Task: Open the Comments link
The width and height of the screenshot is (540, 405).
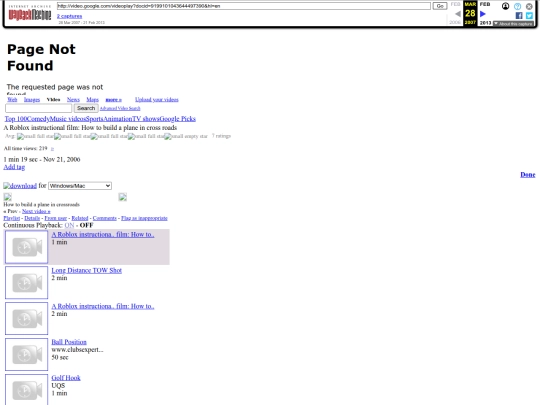Action: coord(105,218)
